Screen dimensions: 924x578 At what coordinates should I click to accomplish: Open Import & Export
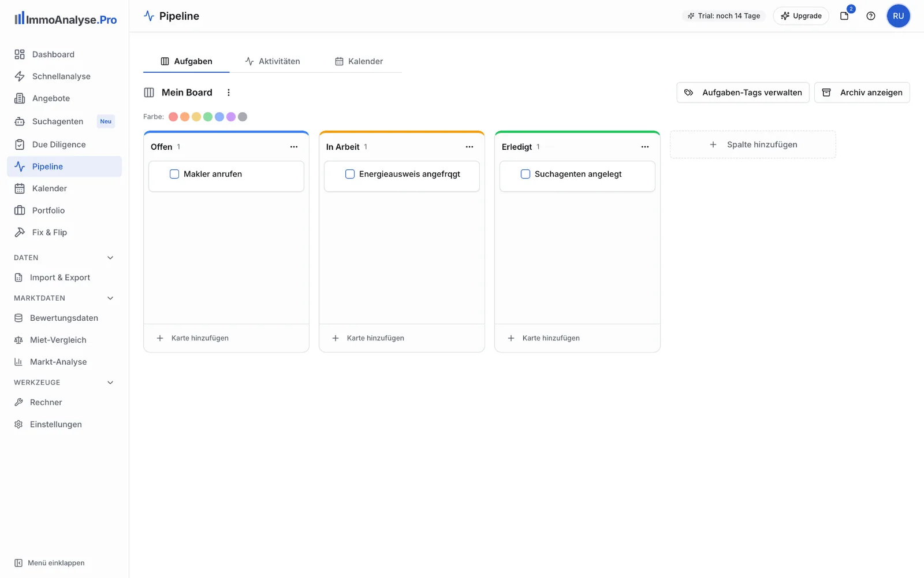point(64,277)
